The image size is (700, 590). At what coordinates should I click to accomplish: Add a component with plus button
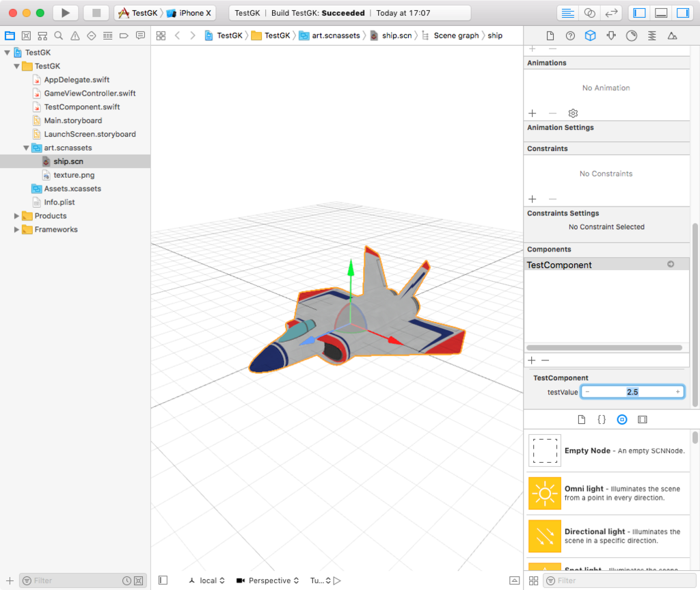532,360
